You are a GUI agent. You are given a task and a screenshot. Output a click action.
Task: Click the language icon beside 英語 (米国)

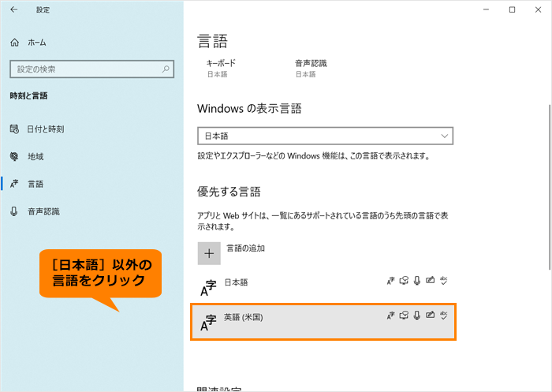208,323
